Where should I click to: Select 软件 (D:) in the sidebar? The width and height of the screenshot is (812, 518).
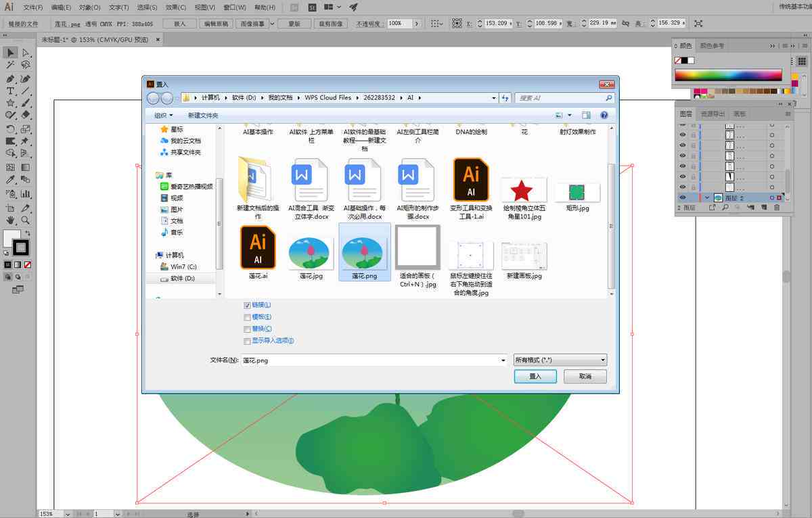tap(181, 279)
